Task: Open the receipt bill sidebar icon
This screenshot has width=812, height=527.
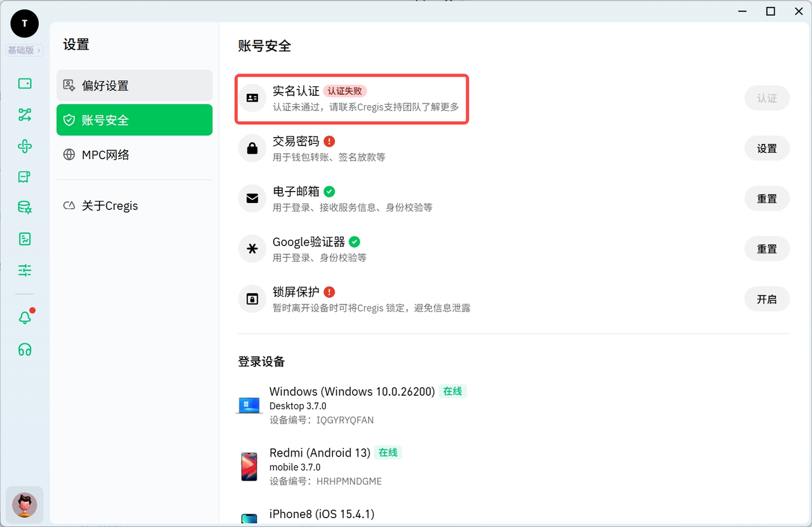Action: (25, 177)
